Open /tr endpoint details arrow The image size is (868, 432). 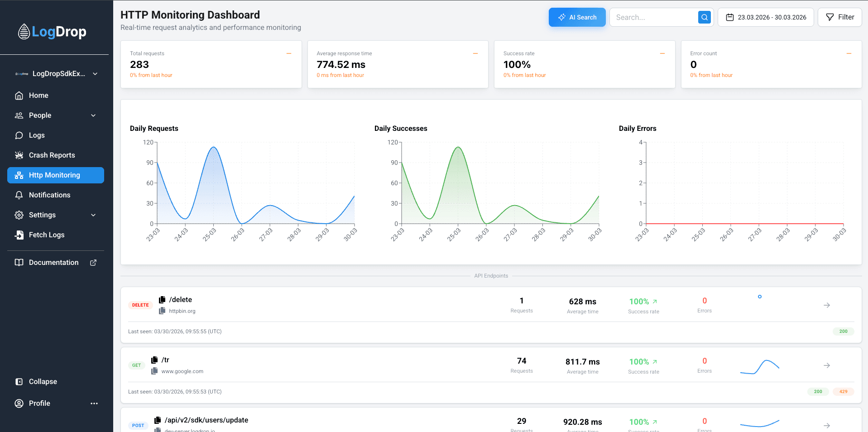[x=827, y=365]
